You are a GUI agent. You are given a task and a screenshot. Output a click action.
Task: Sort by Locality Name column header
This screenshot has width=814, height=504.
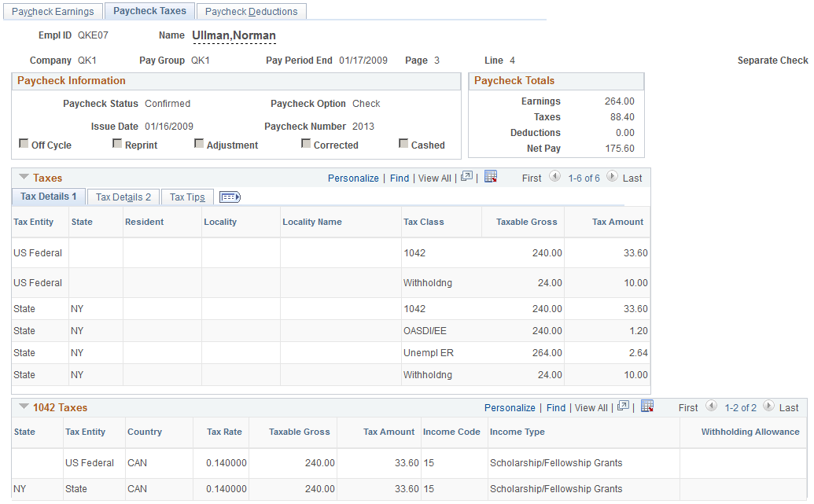click(312, 222)
